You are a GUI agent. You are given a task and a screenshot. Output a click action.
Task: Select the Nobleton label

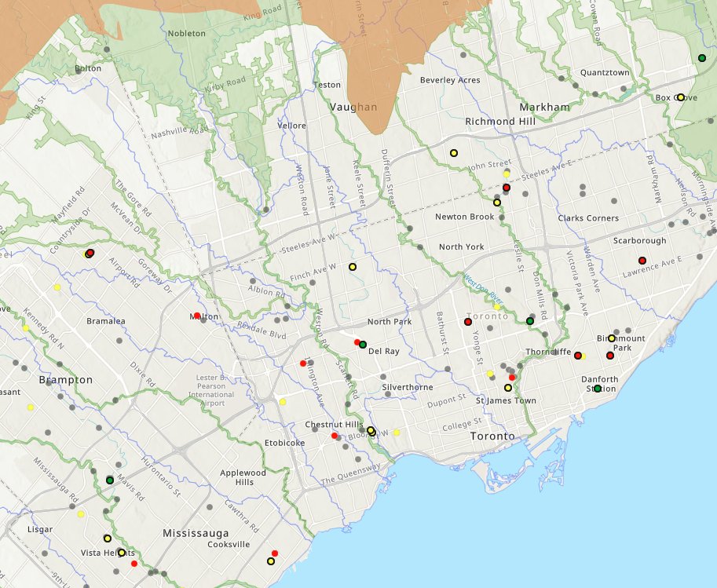coord(187,34)
